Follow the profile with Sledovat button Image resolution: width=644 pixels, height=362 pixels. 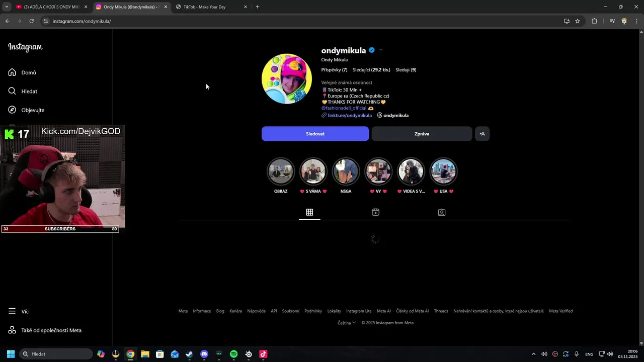click(315, 134)
